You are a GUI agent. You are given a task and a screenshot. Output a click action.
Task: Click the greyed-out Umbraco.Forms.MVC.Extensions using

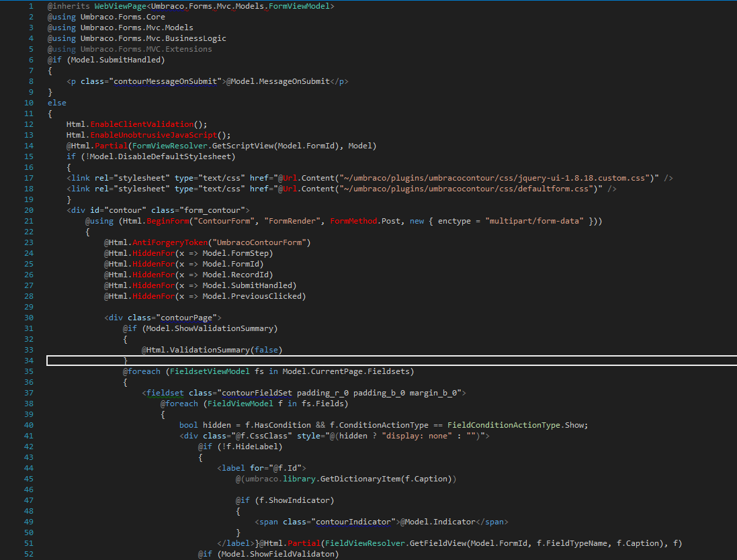[x=146, y=49]
